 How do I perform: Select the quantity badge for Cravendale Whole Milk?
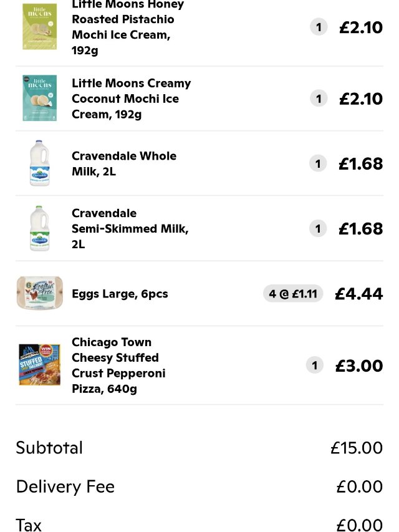pos(318,163)
